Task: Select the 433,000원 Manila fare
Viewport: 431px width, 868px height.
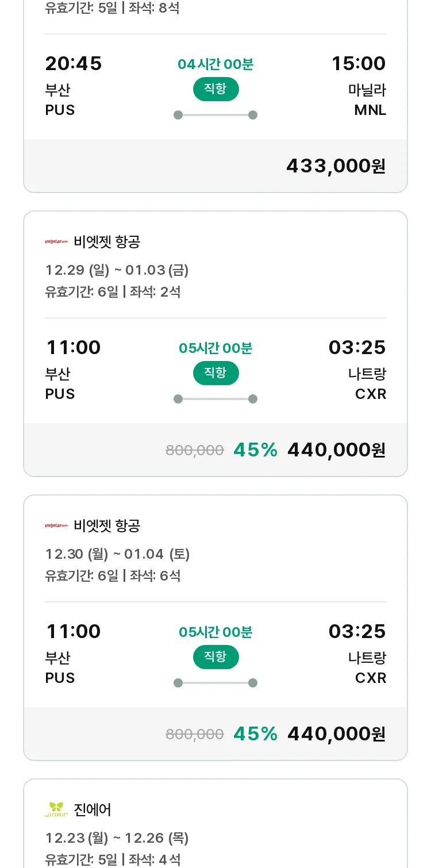Action: tap(336, 166)
